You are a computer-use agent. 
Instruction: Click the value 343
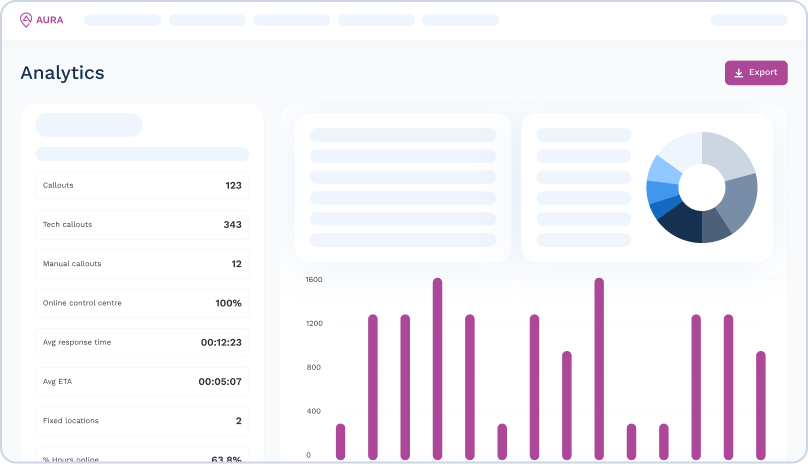pos(232,225)
